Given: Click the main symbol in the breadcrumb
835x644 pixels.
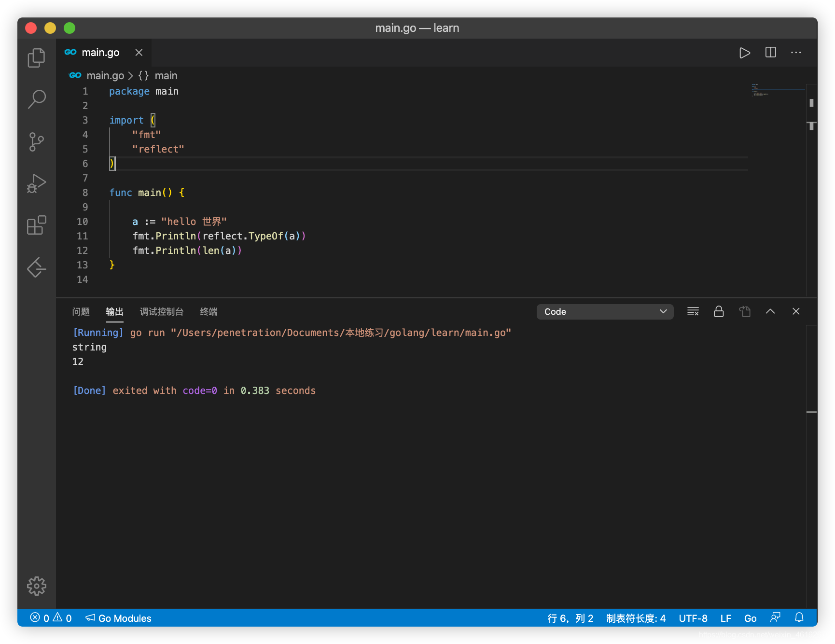Looking at the screenshot, I should pyautogui.click(x=166, y=75).
